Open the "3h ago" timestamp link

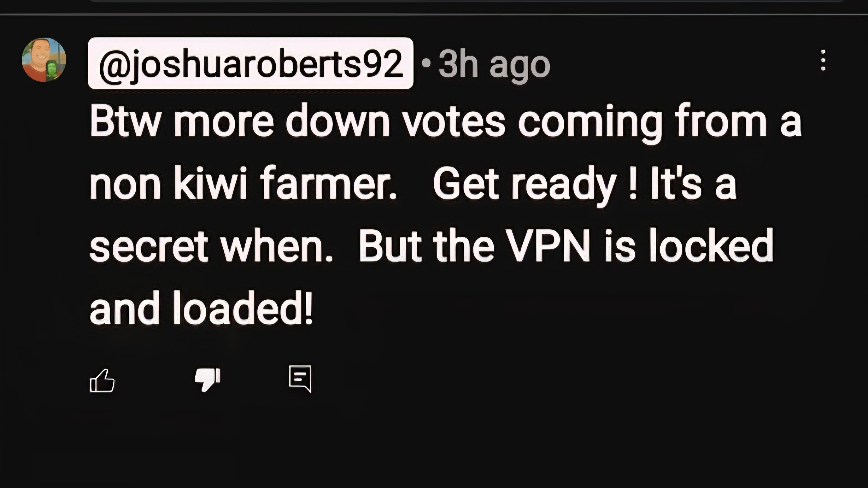pyautogui.click(x=494, y=64)
